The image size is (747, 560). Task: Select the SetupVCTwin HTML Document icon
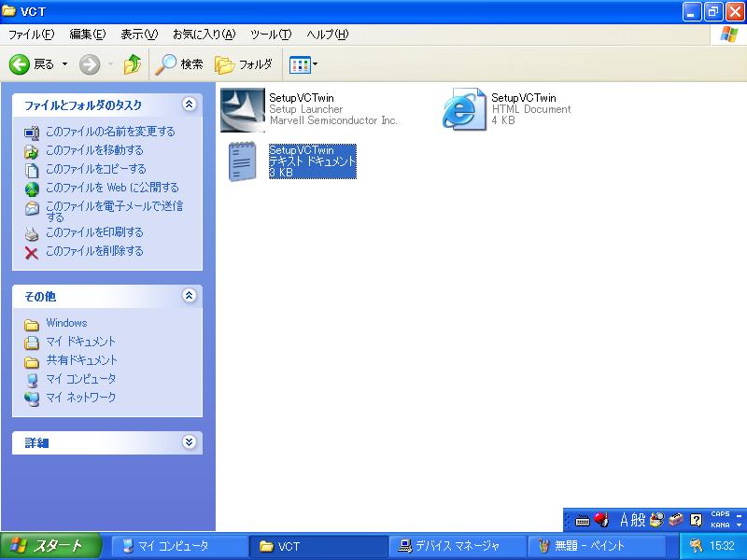coord(464,109)
